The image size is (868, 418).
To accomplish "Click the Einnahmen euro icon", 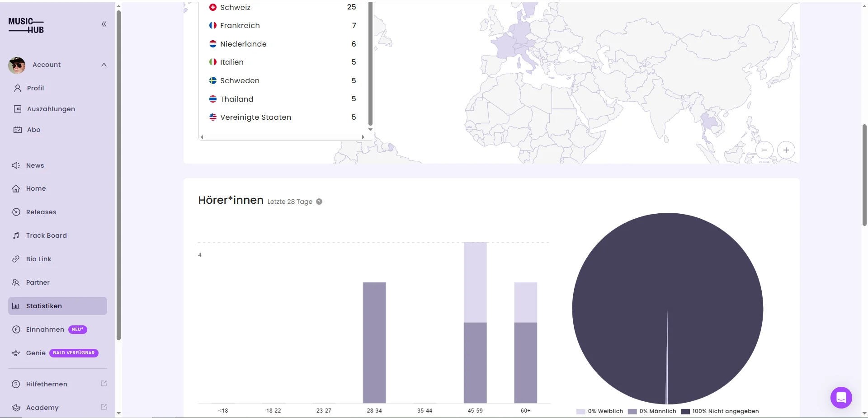I will pyautogui.click(x=16, y=329).
